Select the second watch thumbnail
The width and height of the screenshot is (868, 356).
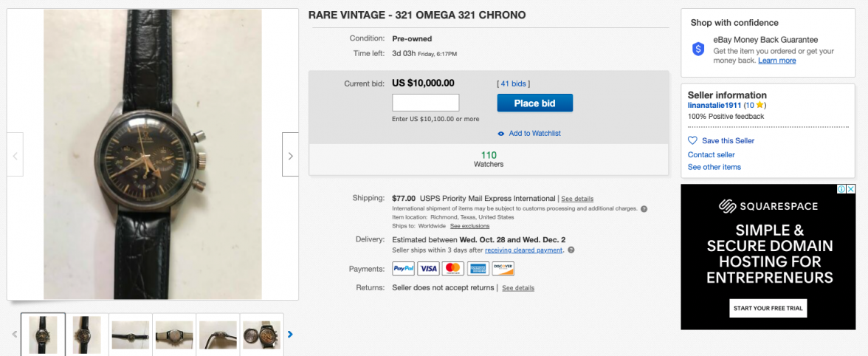(x=87, y=335)
